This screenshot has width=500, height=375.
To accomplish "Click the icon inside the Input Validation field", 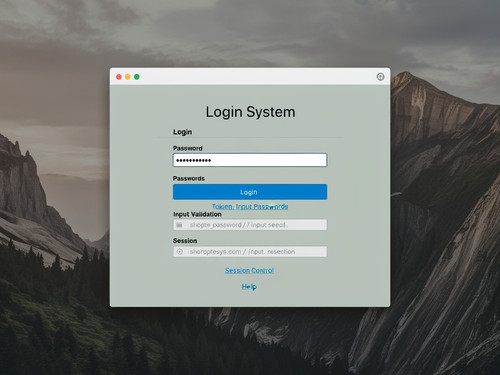I will 179,225.
